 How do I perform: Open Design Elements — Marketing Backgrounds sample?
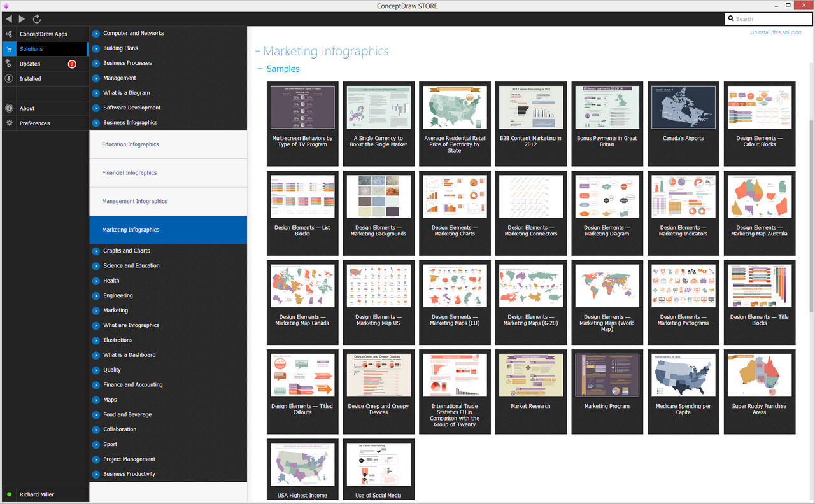(x=379, y=213)
